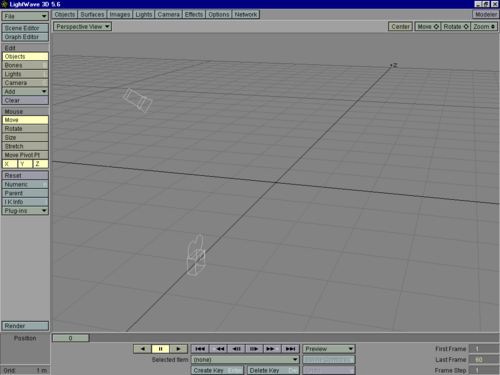
Task: Click the Parent button
Action: (25, 193)
